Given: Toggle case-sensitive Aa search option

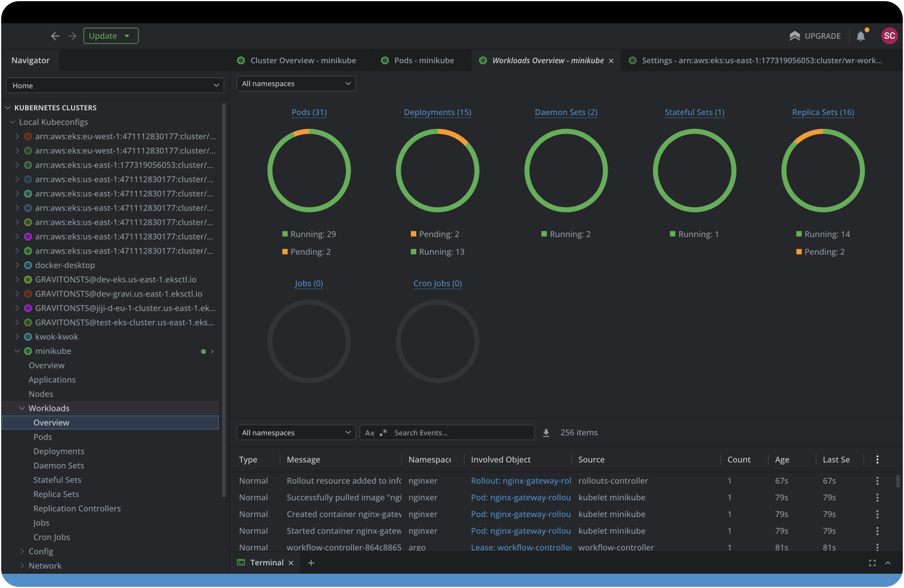Looking at the screenshot, I should (x=370, y=433).
